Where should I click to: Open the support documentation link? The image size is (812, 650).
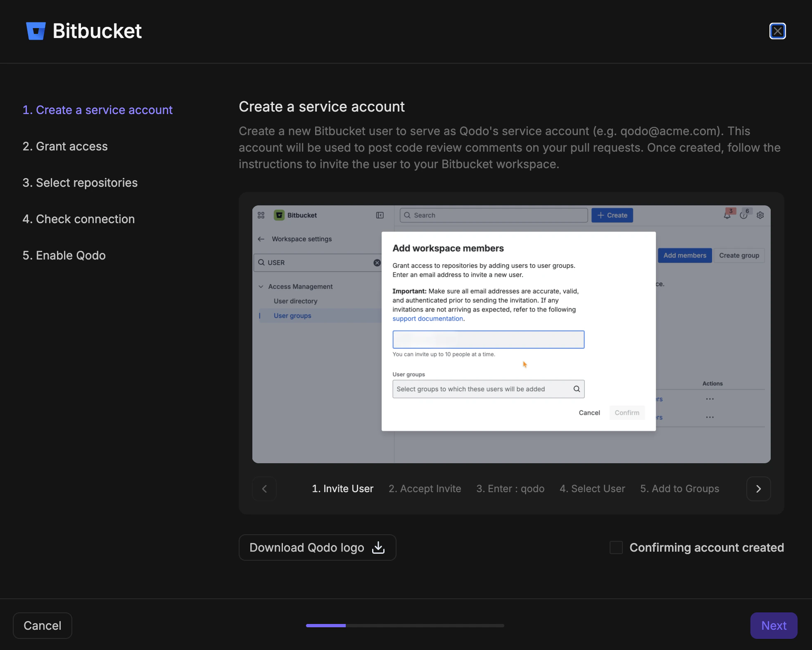coord(427,318)
